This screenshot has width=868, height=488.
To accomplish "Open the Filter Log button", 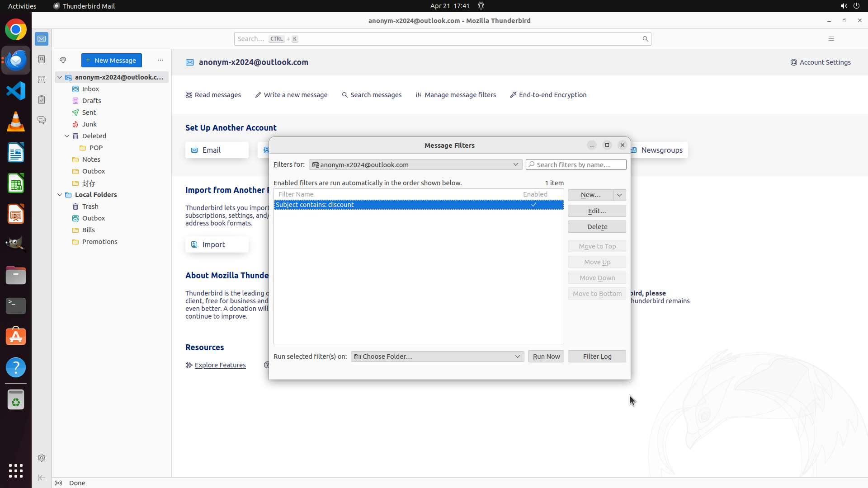I will [597, 357].
